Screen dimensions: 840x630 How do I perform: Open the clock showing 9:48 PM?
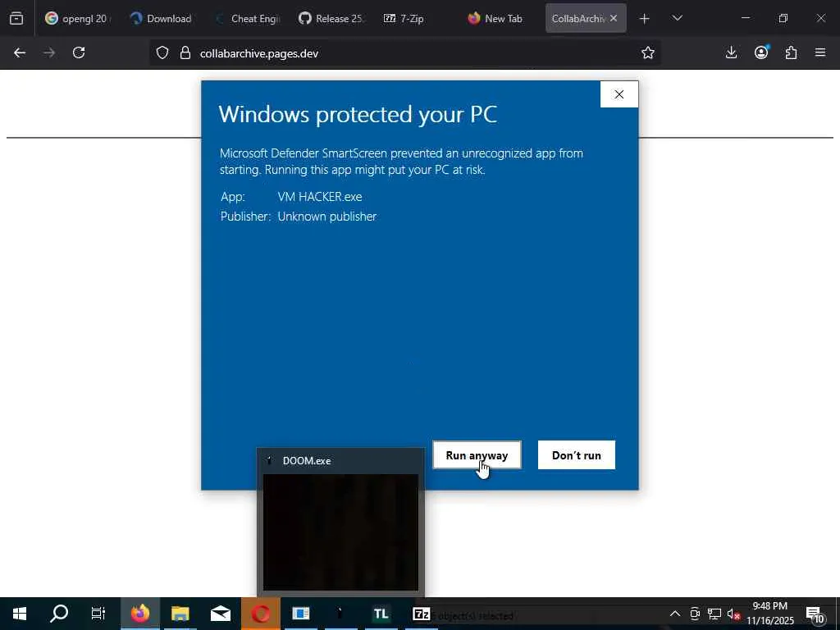770,614
